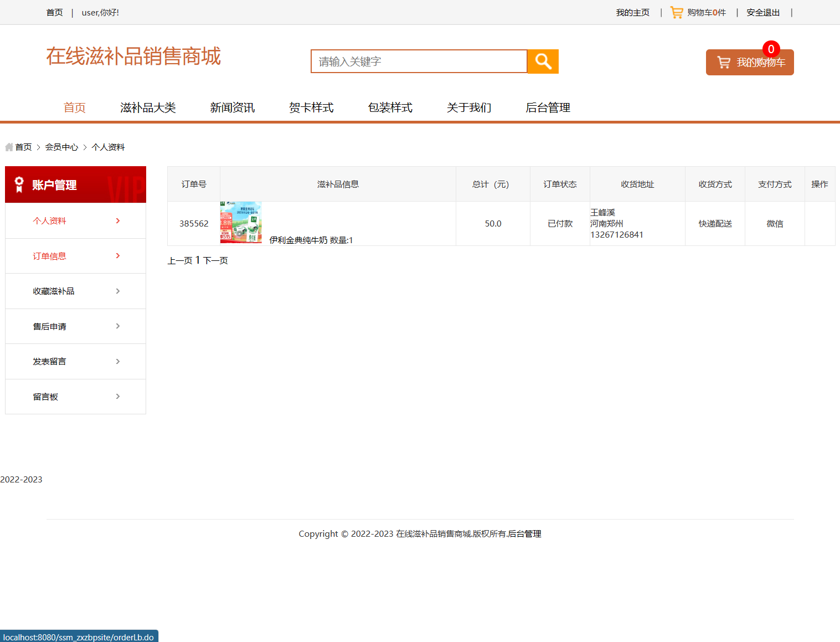
Task: Switch to the 新闻资讯 tab
Action: pos(232,107)
